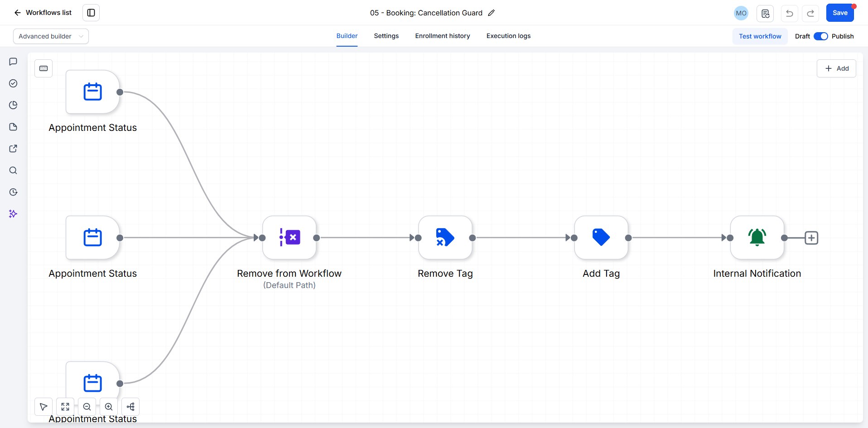Screen dimensions: 868x428
Task: Open the Advanced builder dropdown
Action: tap(51, 36)
